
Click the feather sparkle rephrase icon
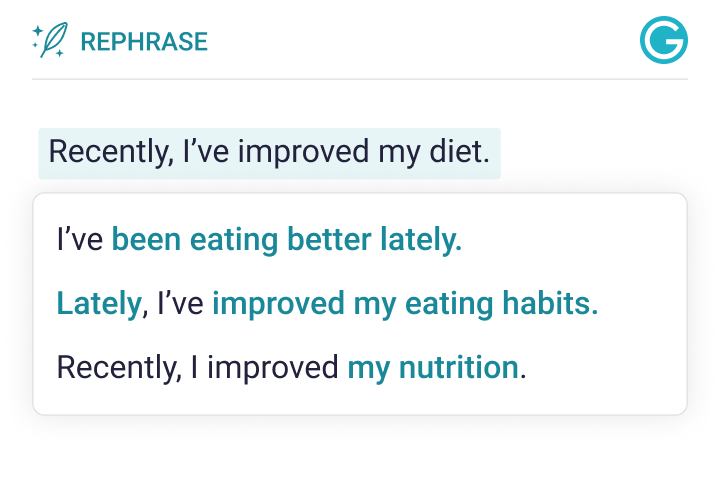pos(50,41)
